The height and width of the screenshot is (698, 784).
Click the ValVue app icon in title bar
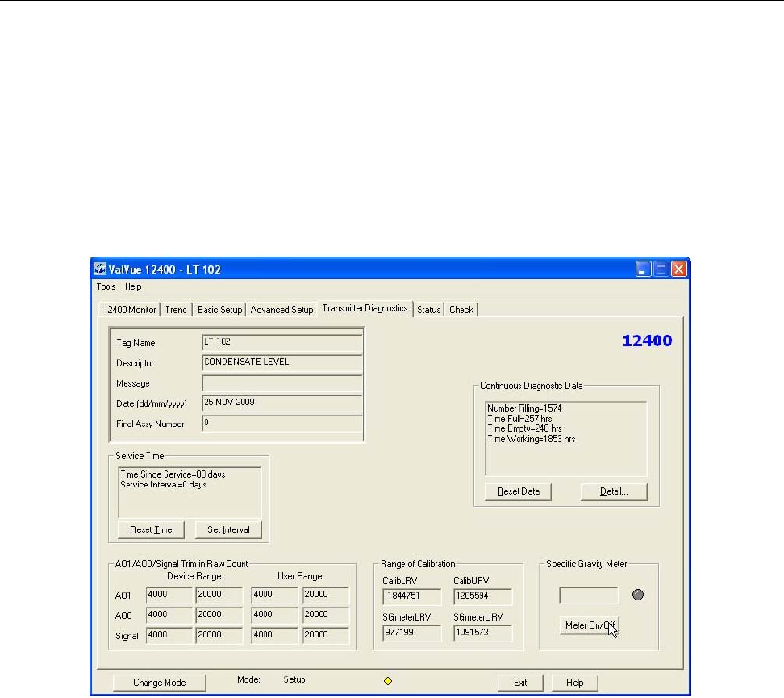[100, 270]
